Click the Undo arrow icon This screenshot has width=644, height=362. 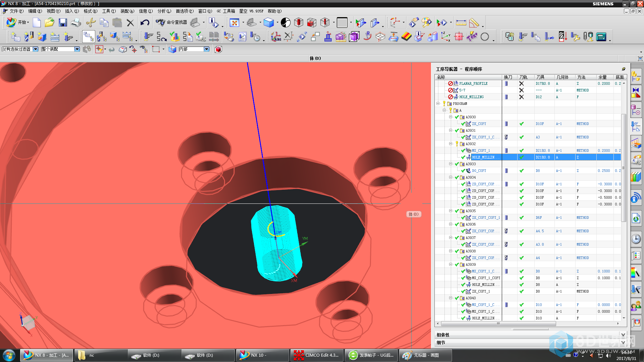(x=145, y=22)
